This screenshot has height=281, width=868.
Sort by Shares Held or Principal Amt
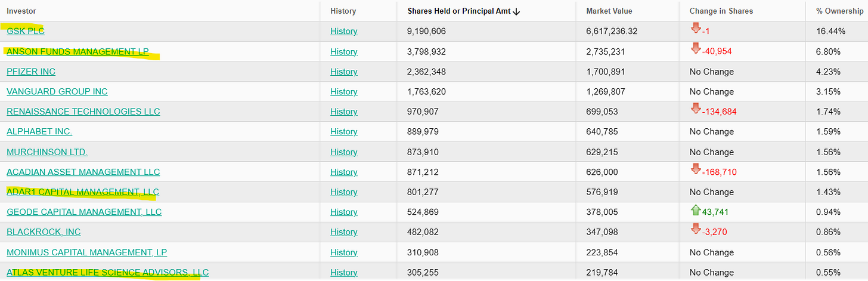[x=464, y=11]
